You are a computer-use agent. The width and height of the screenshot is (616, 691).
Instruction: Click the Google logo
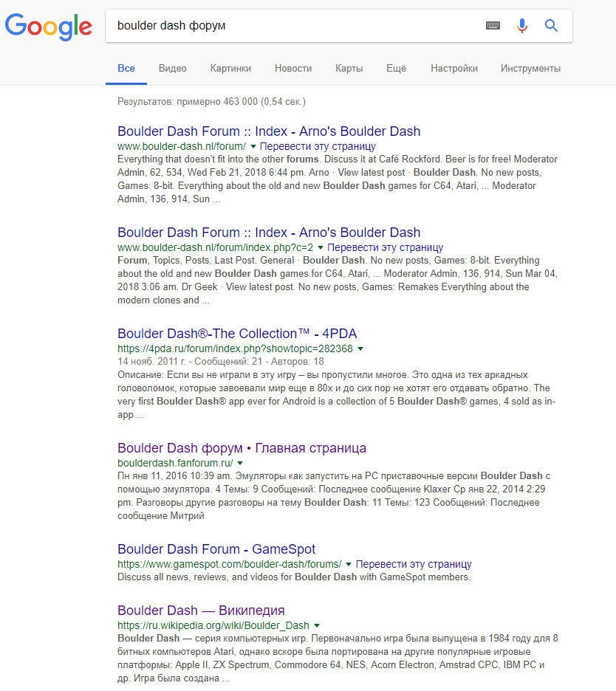pos(49,27)
